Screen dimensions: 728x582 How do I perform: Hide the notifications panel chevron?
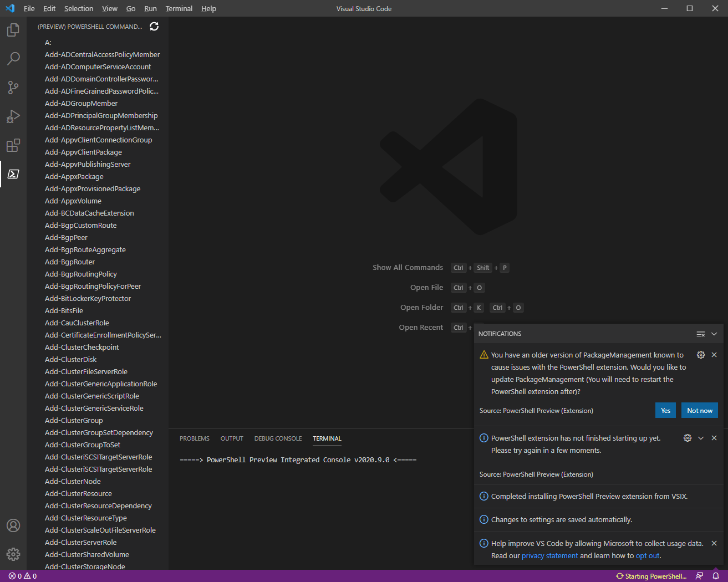click(714, 334)
